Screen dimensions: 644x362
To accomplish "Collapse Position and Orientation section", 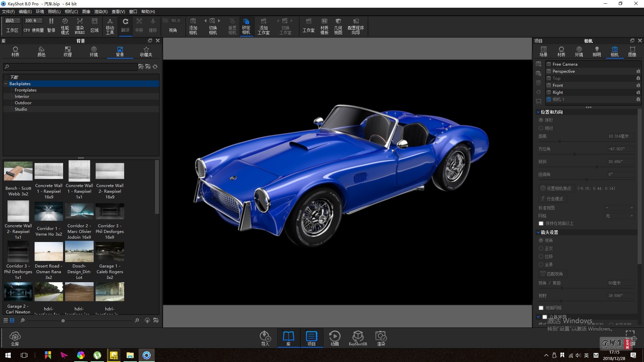I will coord(538,112).
